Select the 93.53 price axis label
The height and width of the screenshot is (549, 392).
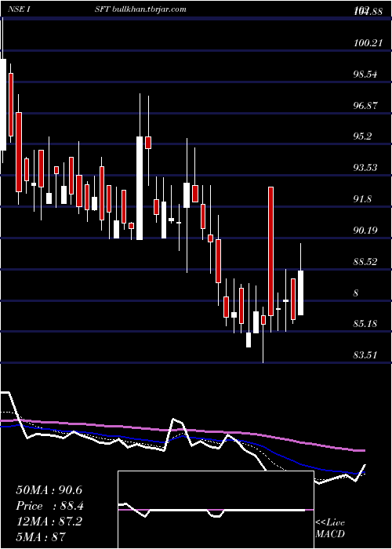[x=367, y=167]
